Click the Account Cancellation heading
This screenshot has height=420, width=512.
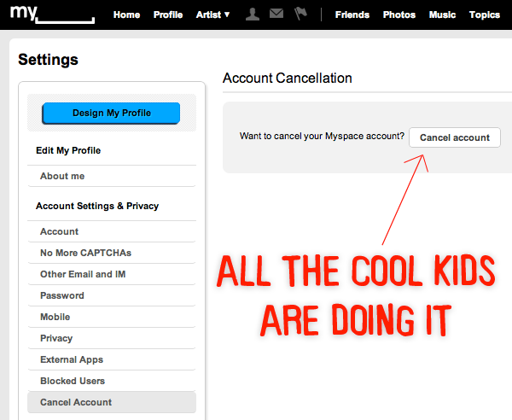pos(288,78)
